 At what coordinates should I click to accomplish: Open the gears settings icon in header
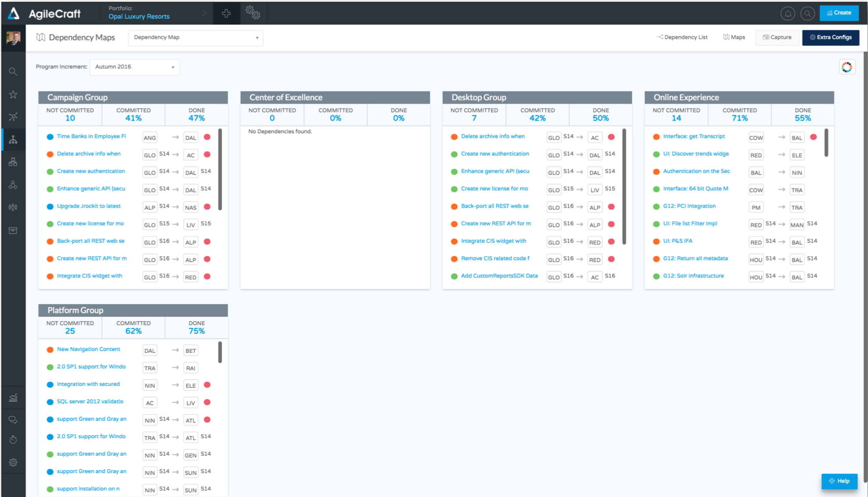tap(253, 13)
